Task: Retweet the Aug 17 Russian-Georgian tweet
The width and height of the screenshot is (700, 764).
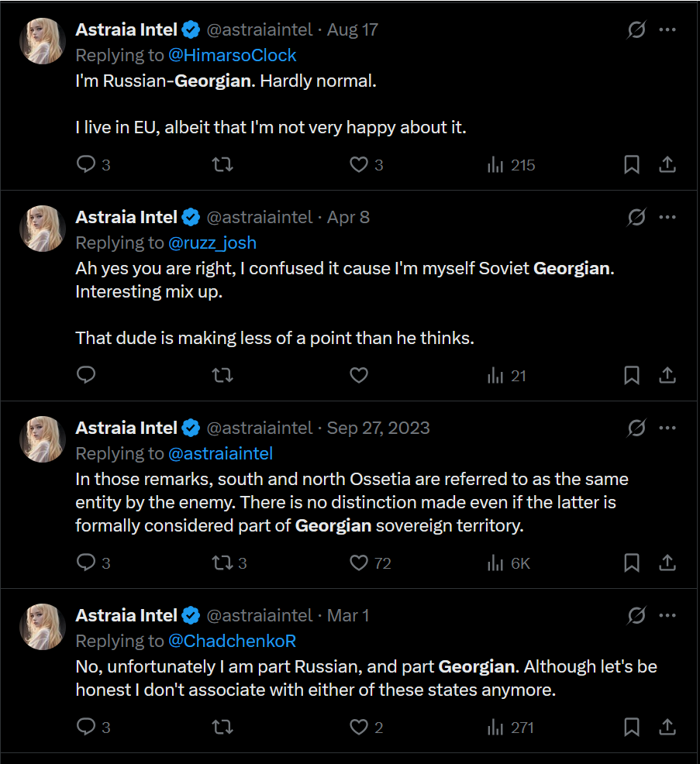Action: 222,165
